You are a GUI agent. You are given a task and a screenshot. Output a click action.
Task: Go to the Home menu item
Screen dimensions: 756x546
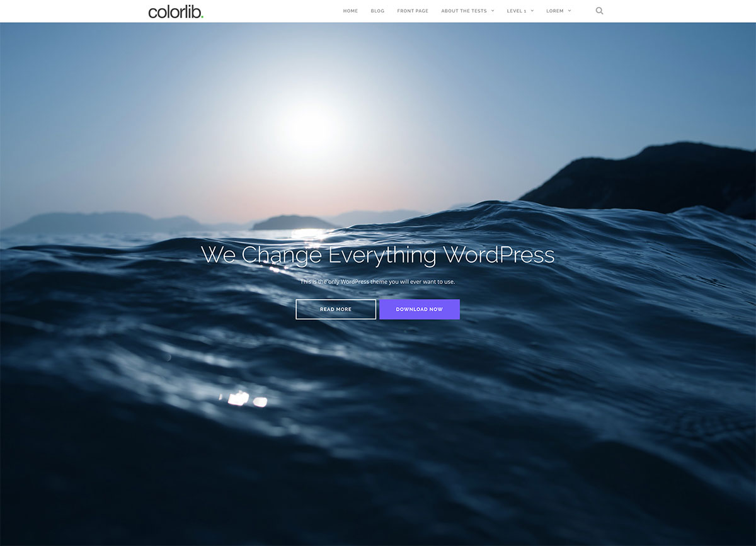(350, 11)
